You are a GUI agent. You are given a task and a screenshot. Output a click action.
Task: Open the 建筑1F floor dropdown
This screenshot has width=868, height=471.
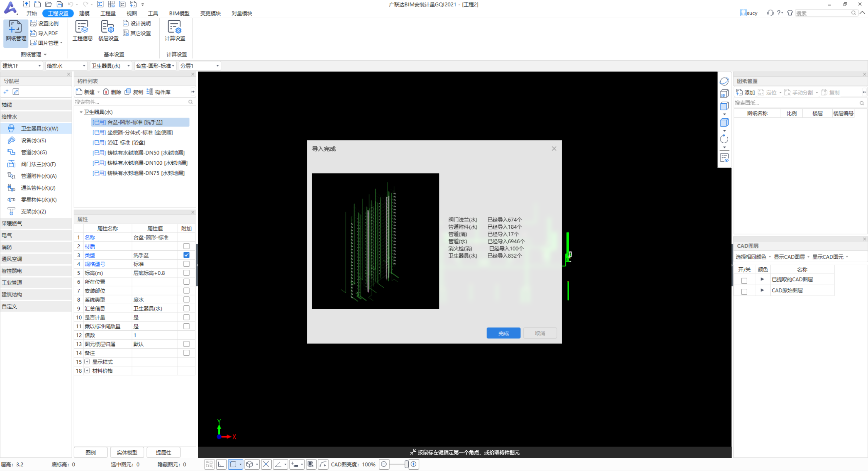click(x=22, y=66)
